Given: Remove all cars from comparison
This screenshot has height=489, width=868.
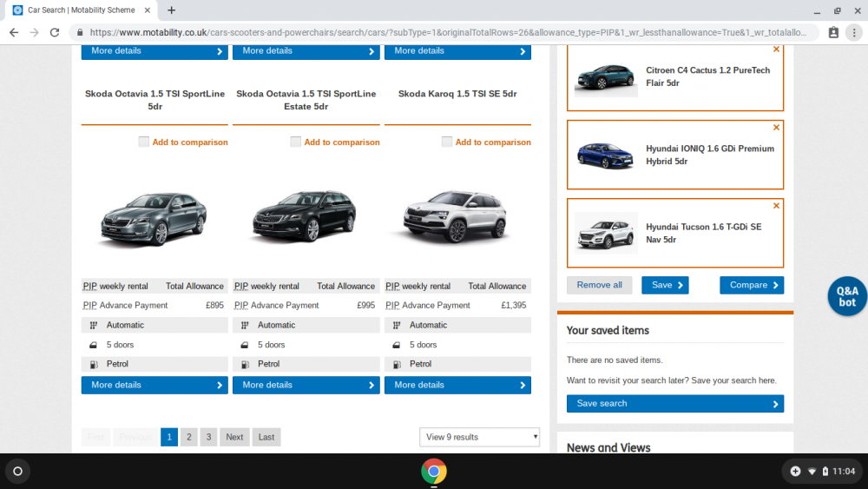Looking at the screenshot, I should click(600, 285).
